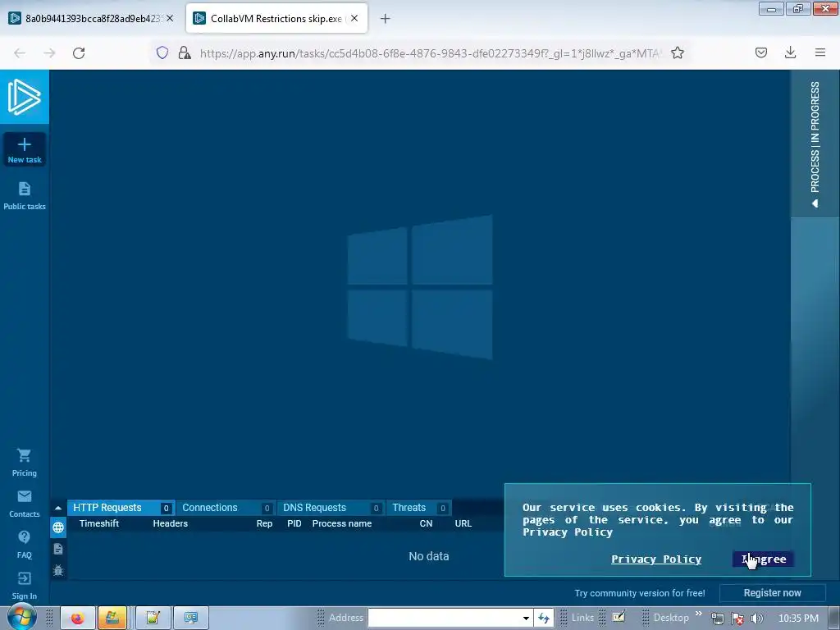Select the network globe icon in bottom panel
Screen dimensions: 840x630
[58, 527]
